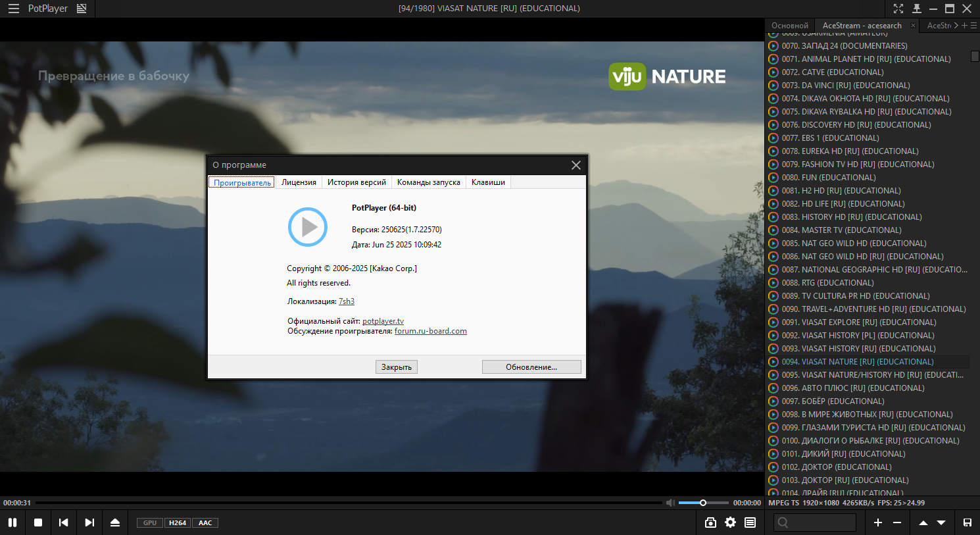Toggle GPU hardware acceleration indicator

pos(150,523)
